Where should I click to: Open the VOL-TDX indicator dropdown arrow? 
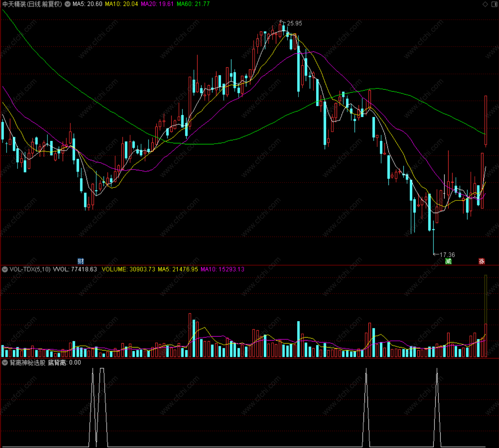pyautogui.click(x=5, y=269)
